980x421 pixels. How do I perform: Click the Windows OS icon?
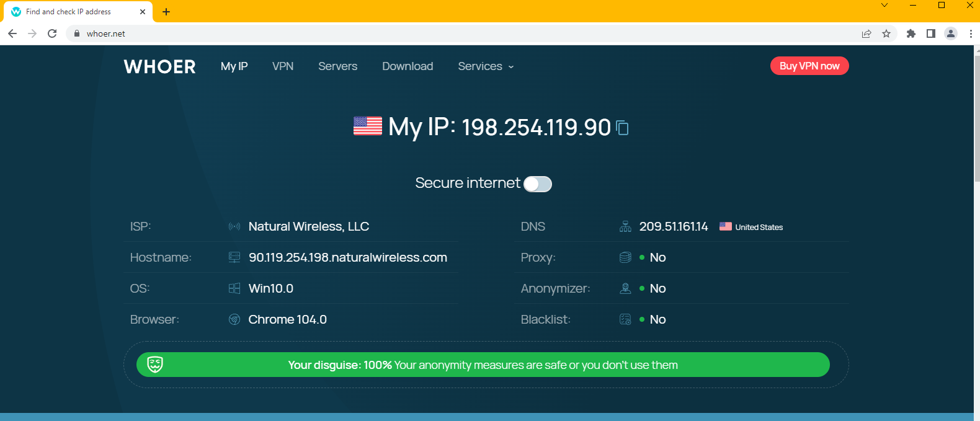pyautogui.click(x=234, y=288)
